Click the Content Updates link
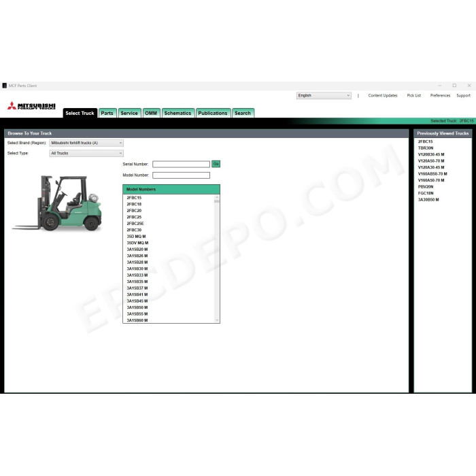Screen dimensions: 476x476 (383, 95)
